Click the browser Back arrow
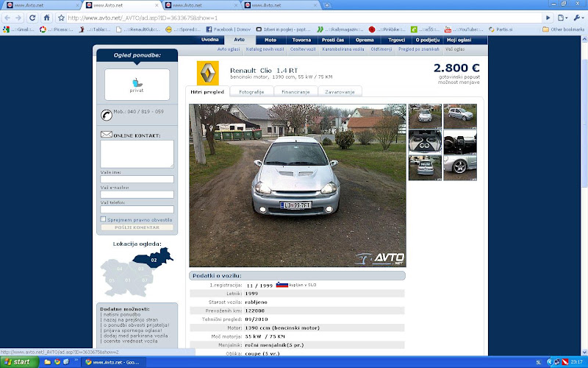588x368 pixels. coord(7,18)
